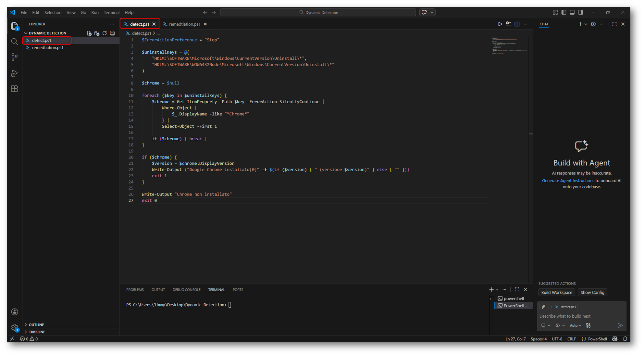This screenshot has height=356, width=644.
Task: Expand the Timeline section
Action: pos(37,332)
